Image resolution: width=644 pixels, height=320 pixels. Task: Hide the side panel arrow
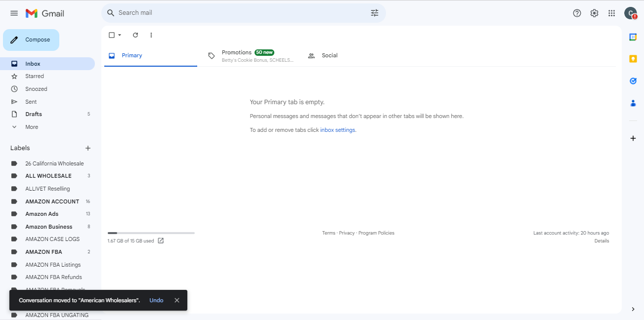633,309
